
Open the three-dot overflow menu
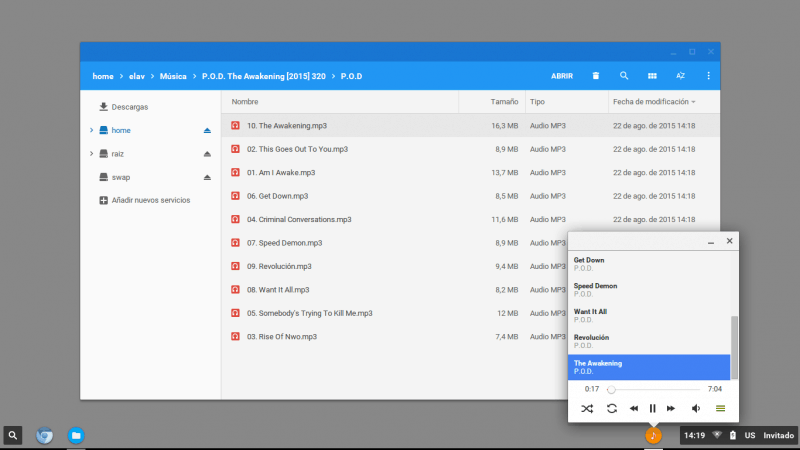tap(708, 76)
